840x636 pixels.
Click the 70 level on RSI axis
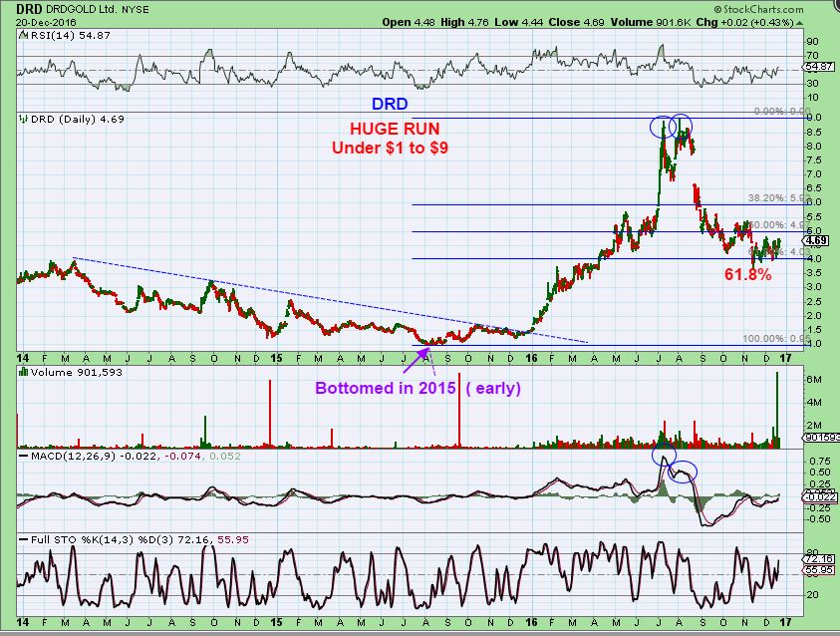[813, 56]
